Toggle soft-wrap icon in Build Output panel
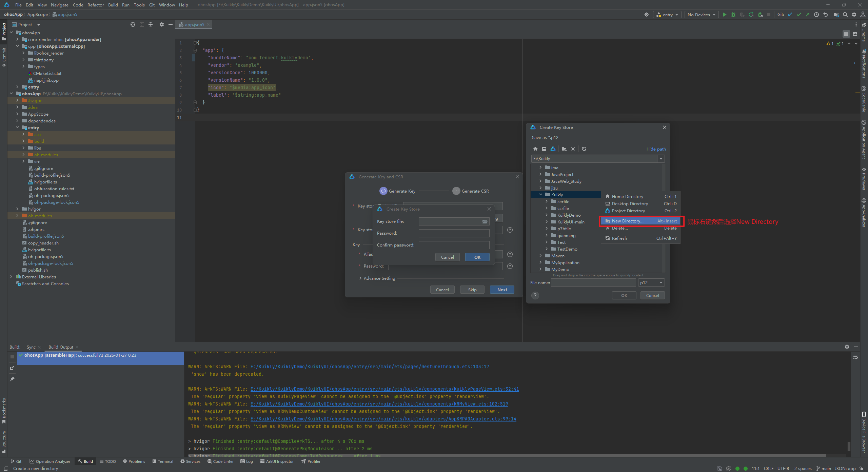Viewport: 868px width, 472px height. (x=855, y=357)
